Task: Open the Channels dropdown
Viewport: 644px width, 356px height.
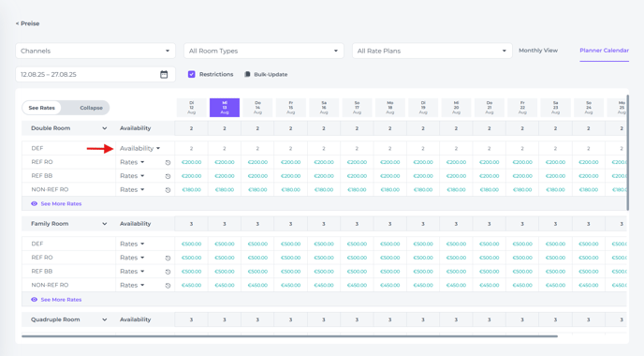Action: (x=95, y=51)
